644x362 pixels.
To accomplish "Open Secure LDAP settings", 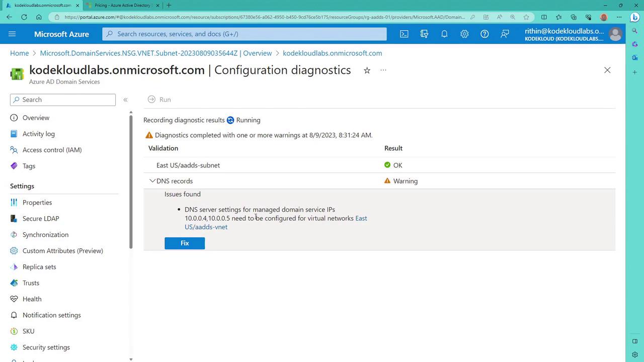I will [40, 218].
